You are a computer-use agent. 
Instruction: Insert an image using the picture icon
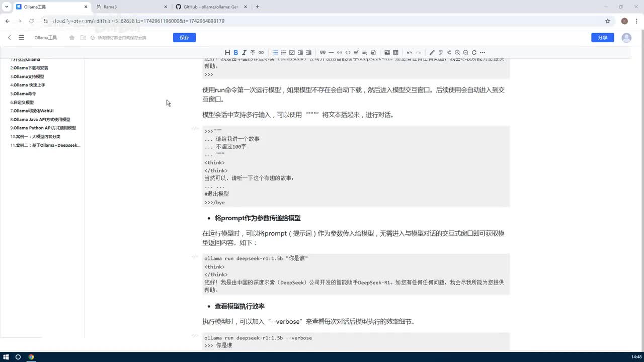[387, 52]
